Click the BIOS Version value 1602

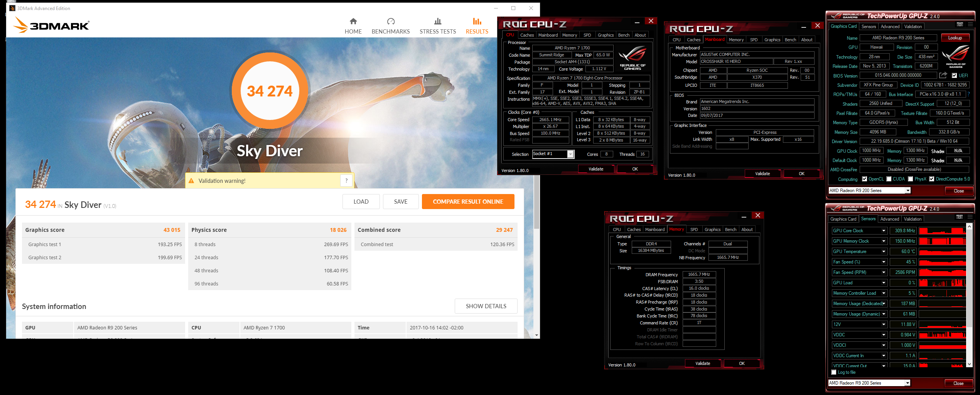[757, 109]
